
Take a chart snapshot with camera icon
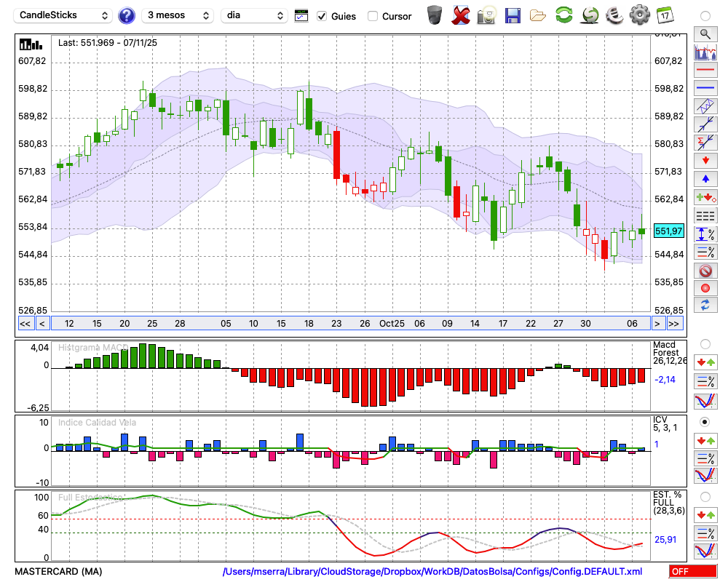click(x=486, y=15)
